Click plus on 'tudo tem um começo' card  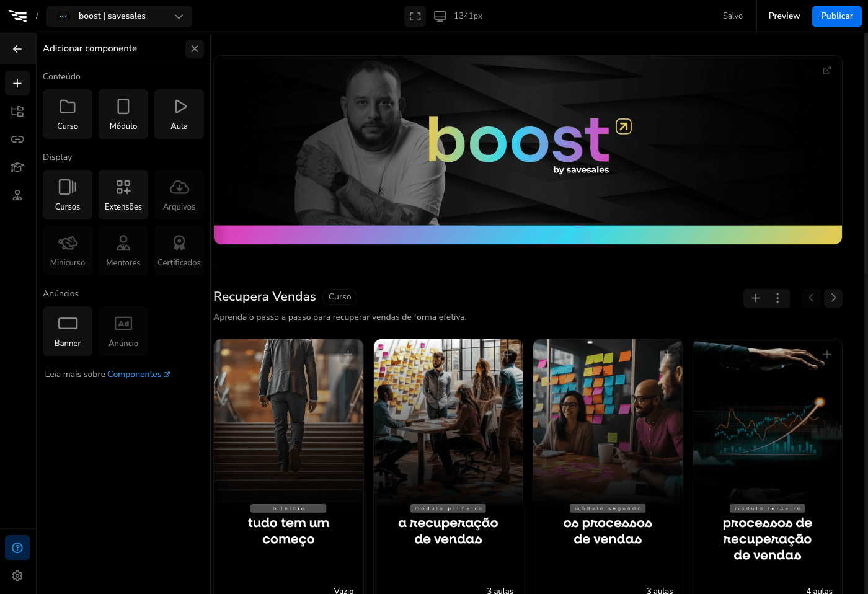pos(348,355)
